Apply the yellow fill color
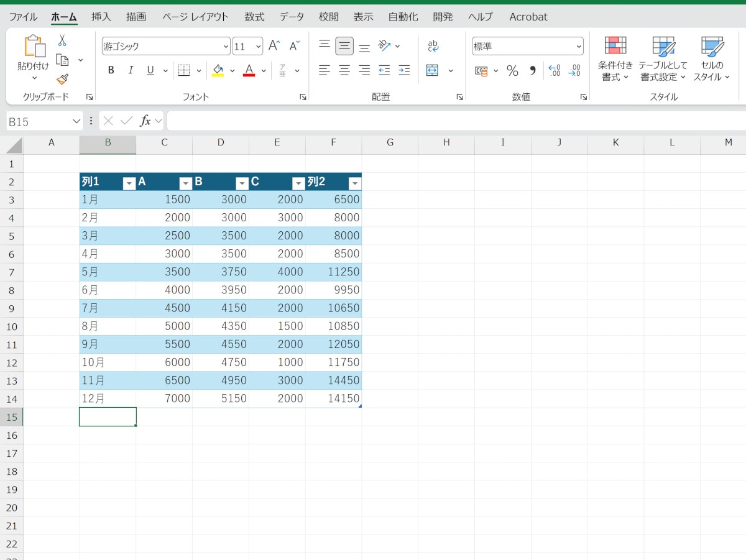Image resolution: width=746 pixels, height=560 pixels. pyautogui.click(x=218, y=71)
